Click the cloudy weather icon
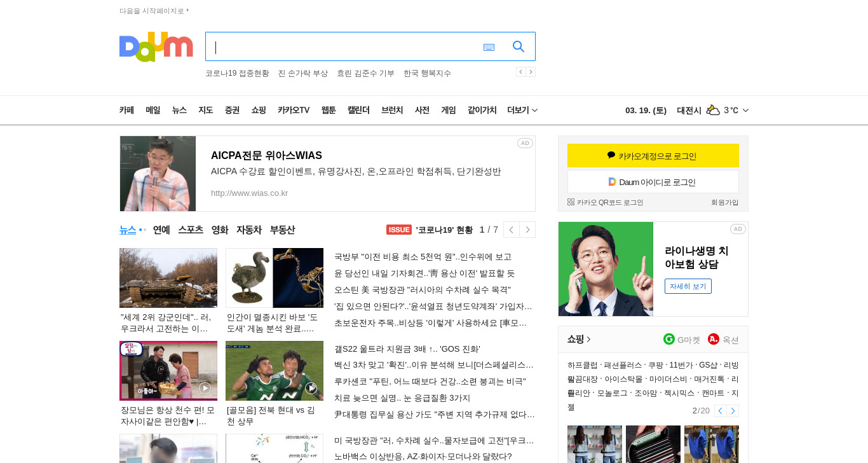This screenshot has width=868, height=463. point(713,110)
